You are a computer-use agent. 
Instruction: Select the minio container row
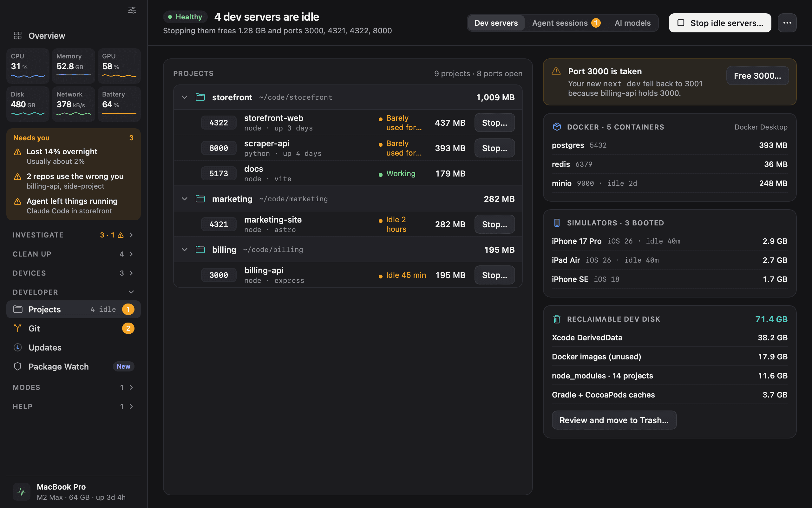tap(669, 183)
